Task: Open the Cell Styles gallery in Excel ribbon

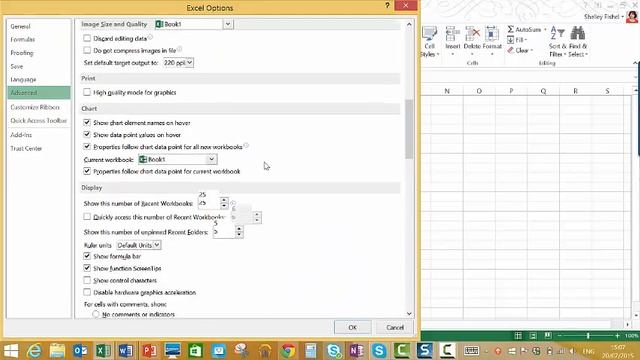Action: click(429, 42)
